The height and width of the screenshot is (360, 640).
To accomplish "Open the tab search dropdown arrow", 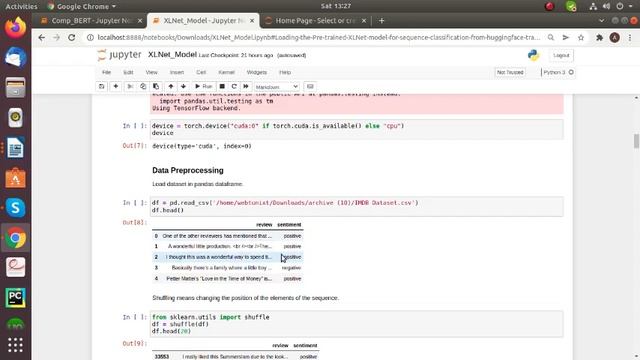I will pos(601,20).
